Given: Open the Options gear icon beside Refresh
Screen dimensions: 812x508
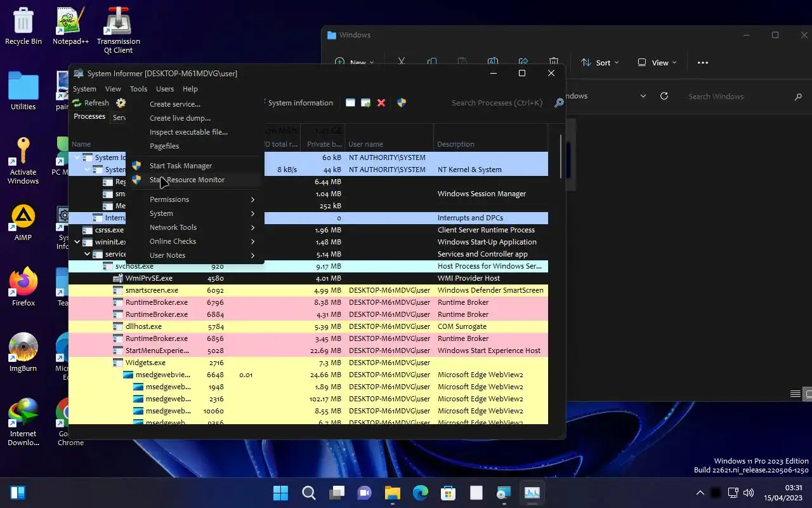Looking at the screenshot, I should pos(121,103).
